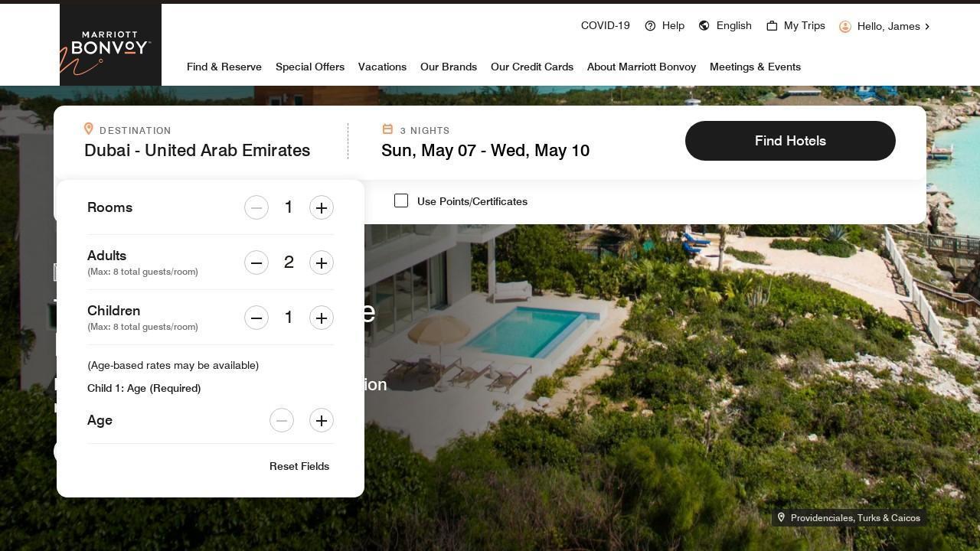980x551 pixels.
Task: Increase the Rooms count with plus
Action: tap(322, 207)
